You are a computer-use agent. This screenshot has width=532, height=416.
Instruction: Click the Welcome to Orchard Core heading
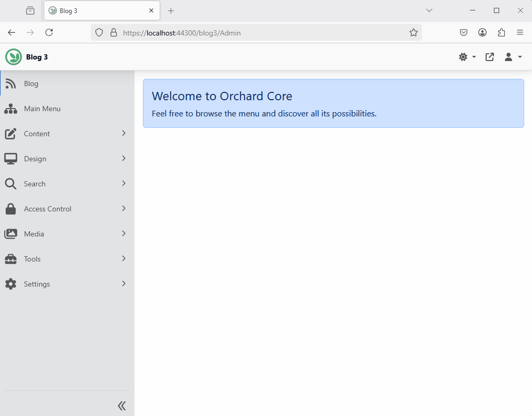tap(222, 96)
